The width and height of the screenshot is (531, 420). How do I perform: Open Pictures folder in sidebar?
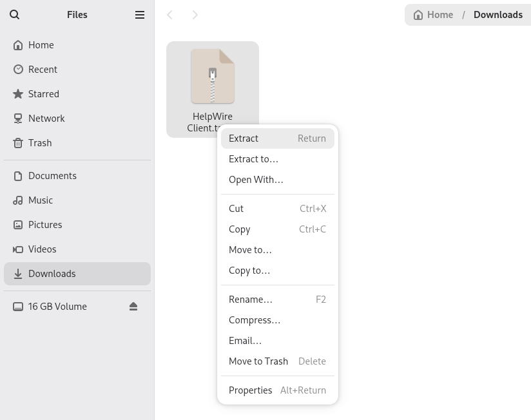[77, 225]
